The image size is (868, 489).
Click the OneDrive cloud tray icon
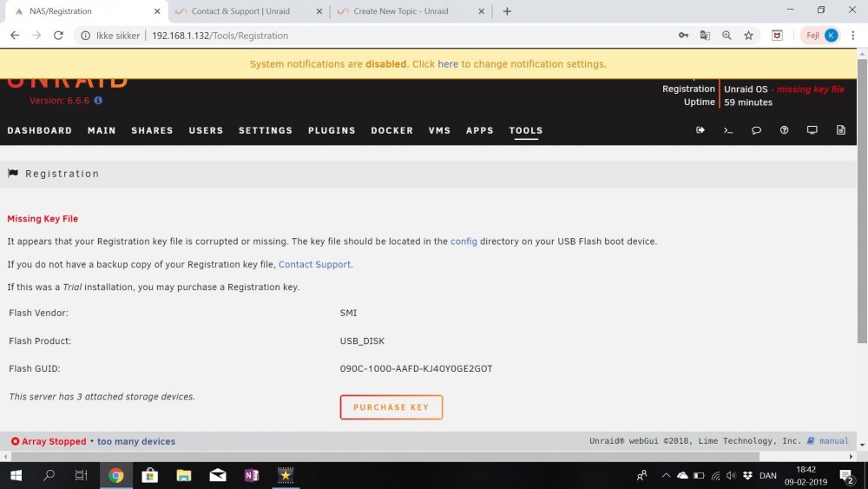[682, 475]
